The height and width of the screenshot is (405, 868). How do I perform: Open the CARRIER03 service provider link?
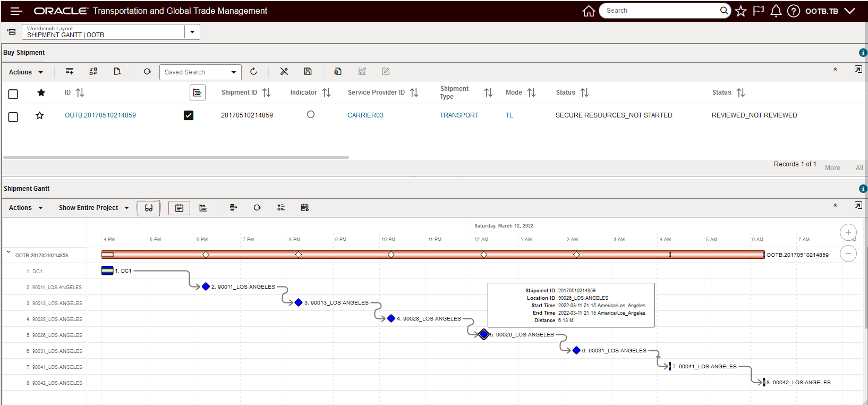point(365,115)
